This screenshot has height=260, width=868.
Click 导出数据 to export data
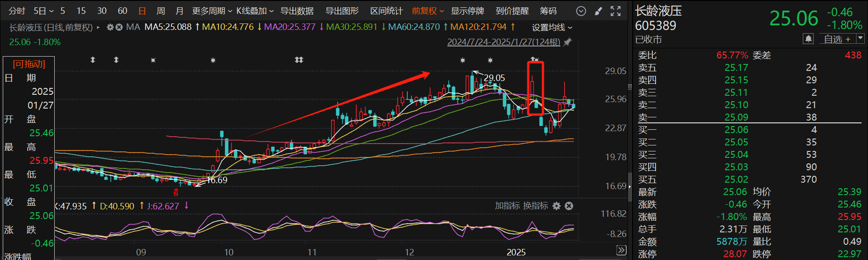pos(297,11)
